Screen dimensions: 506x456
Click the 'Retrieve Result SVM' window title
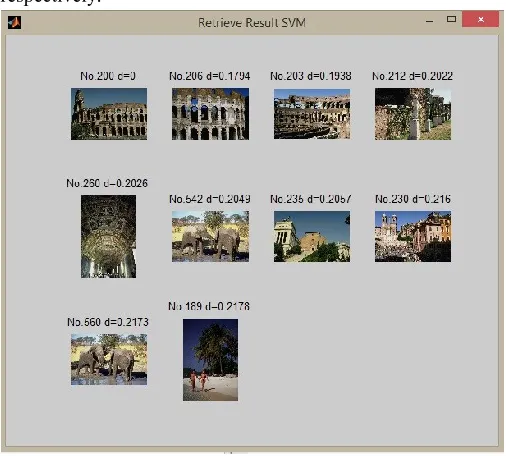pyautogui.click(x=252, y=23)
